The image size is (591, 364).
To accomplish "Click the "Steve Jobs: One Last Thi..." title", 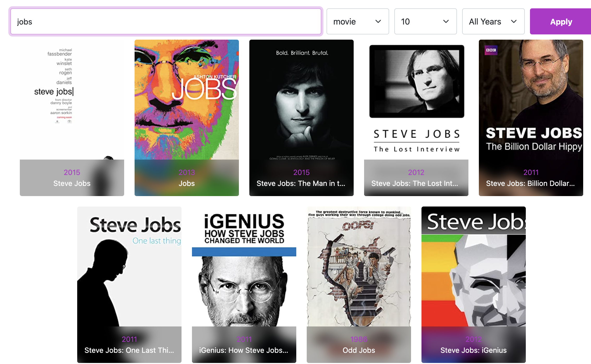I will tap(129, 350).
